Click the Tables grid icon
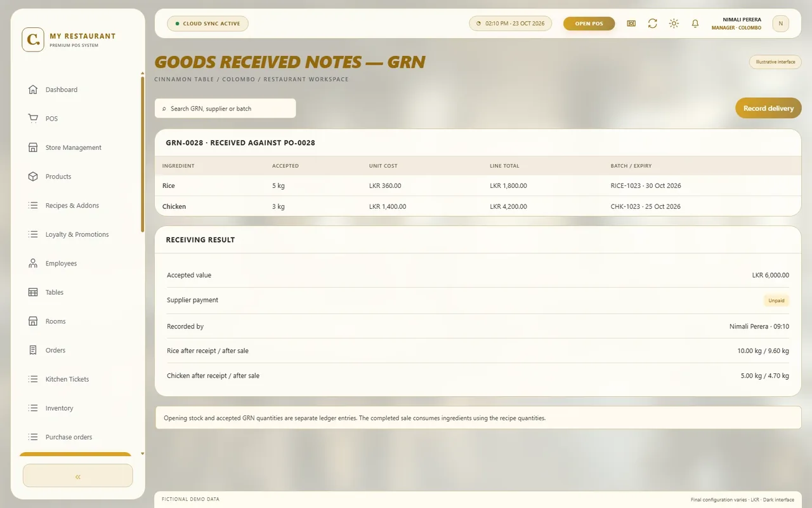Screen dimensions: 812x508 (x=33, y=292)
